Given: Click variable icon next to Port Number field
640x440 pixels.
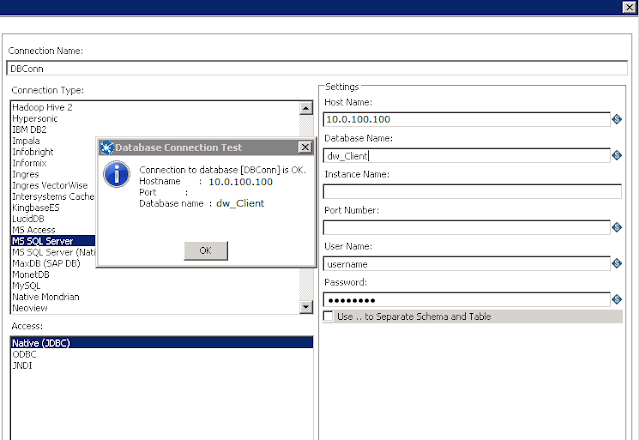Looking at the screenshot, I should tap(617, 227).
